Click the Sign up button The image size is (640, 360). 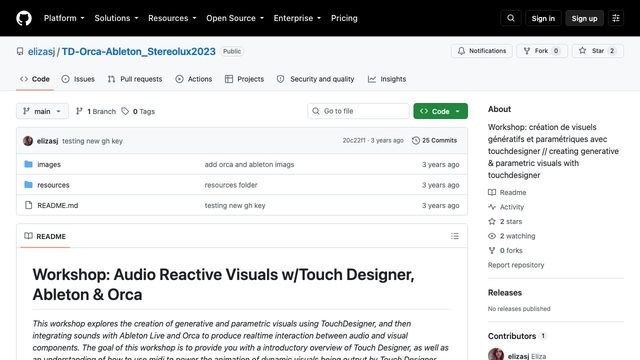tap(584, 18)
